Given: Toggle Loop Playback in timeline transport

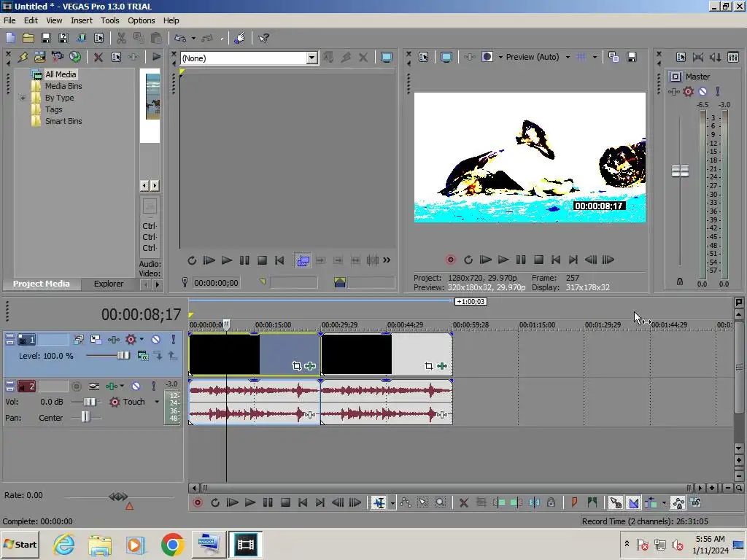Looking at the screenshot, I should point(215,502).
